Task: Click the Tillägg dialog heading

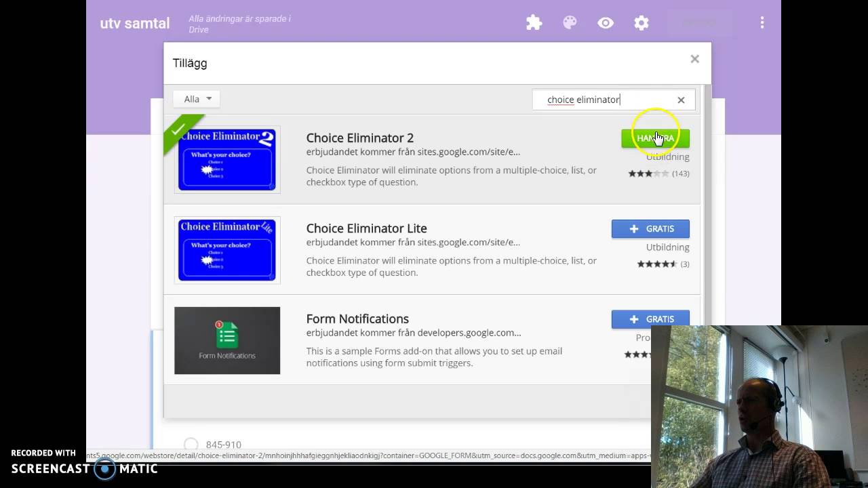Action: 190,63
